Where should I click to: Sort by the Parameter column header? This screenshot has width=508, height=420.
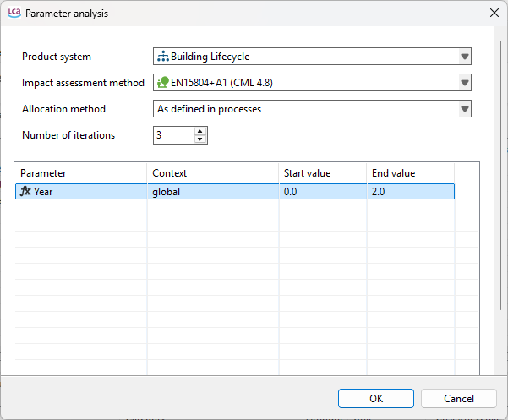[x=80, y=173]
